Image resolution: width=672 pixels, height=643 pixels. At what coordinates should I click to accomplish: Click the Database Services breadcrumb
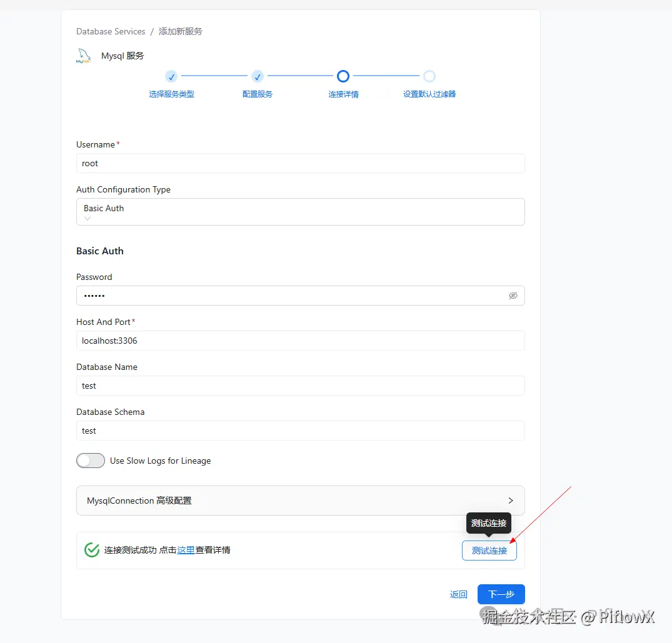point(111,31)
